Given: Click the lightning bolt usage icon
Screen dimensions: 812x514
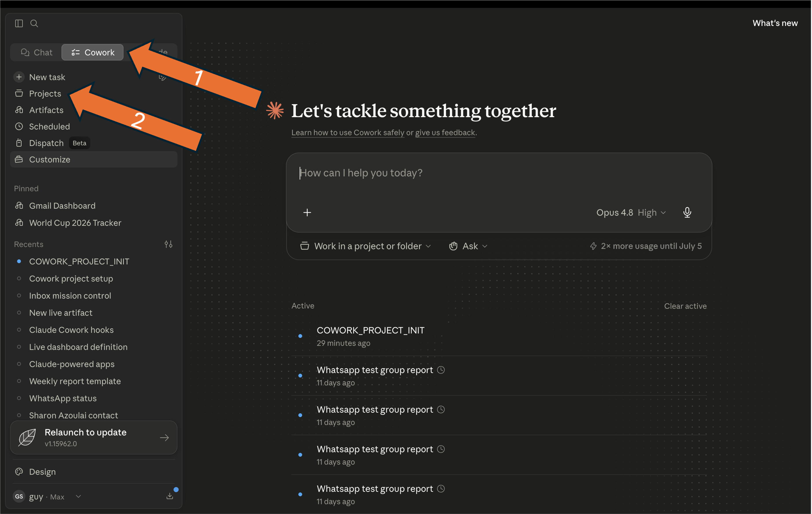Looking at the screenshot, I should (x=593, y=246).
